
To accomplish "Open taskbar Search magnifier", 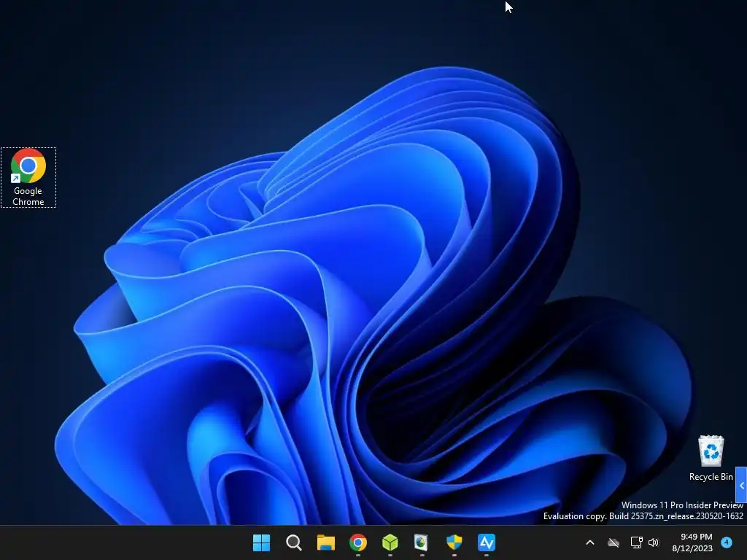I will tap(293, 542).
